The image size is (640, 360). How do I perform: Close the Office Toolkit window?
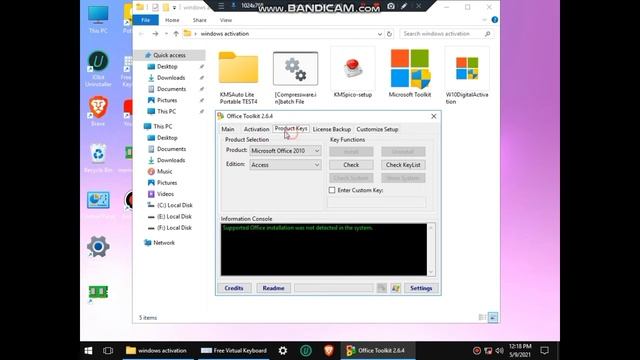click(x=433, y=116)
